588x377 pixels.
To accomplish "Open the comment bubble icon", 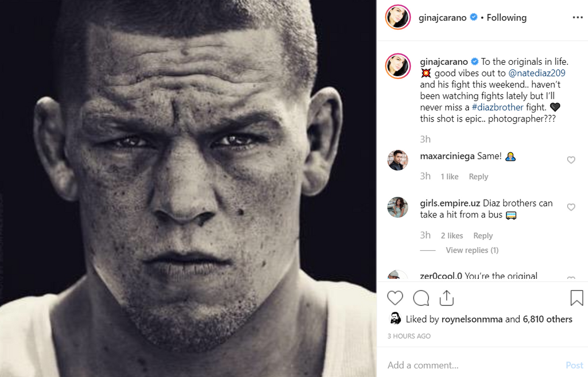I will [421, 298].
